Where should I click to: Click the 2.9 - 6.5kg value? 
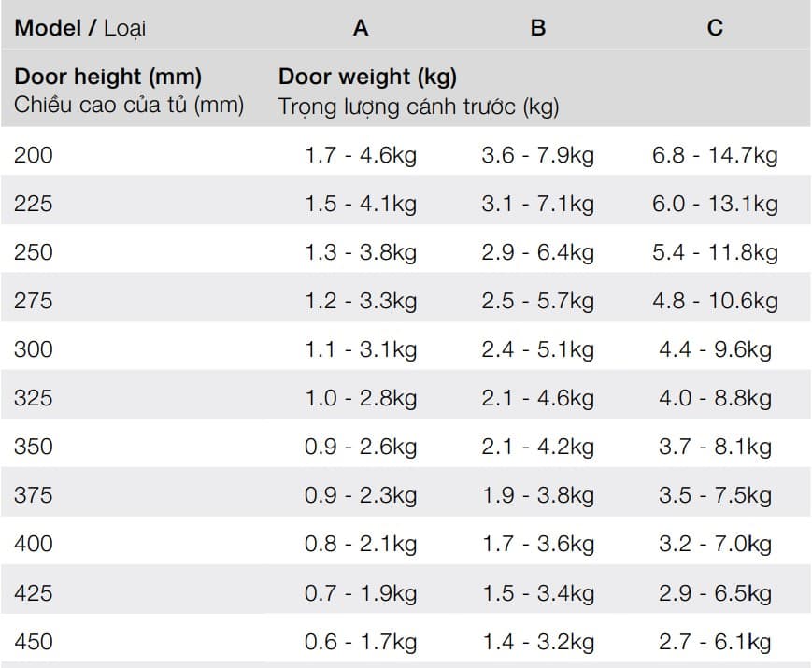715,593
